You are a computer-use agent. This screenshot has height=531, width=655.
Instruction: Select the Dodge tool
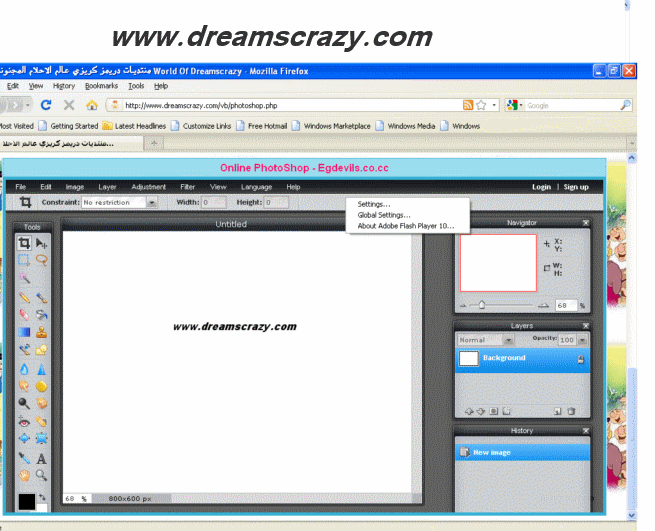point(24,403)
